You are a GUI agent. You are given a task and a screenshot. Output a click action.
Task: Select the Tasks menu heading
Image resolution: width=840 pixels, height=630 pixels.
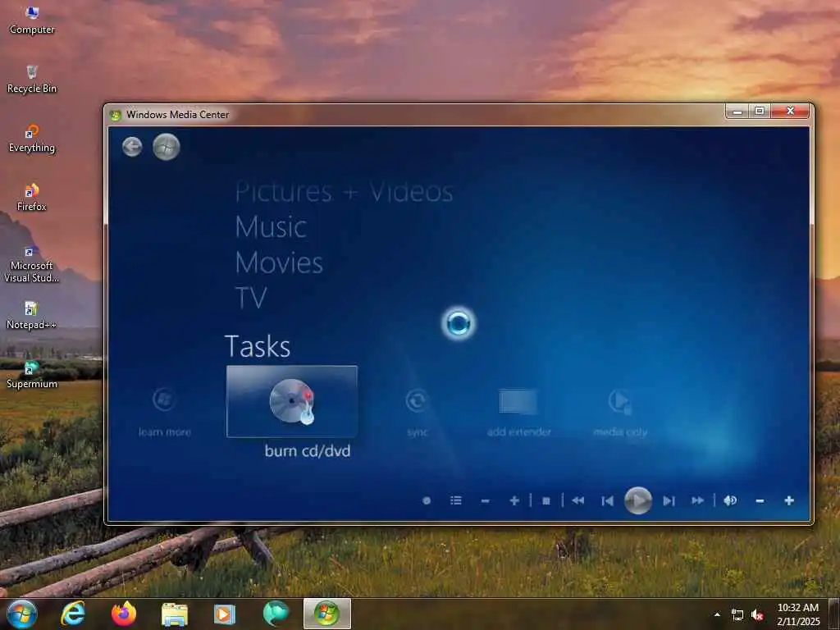tap(258, 346)
